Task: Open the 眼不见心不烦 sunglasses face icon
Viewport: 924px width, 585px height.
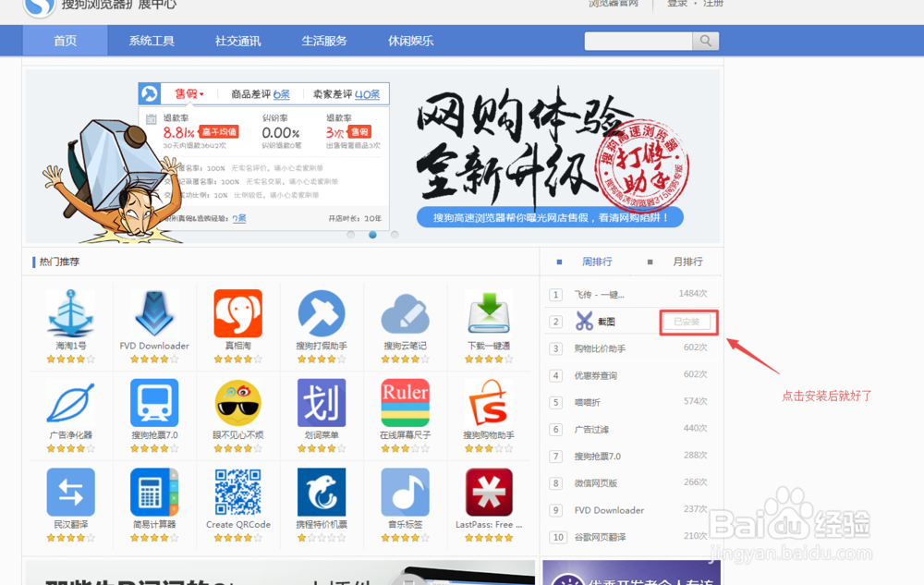Action: tap(238, 402)
